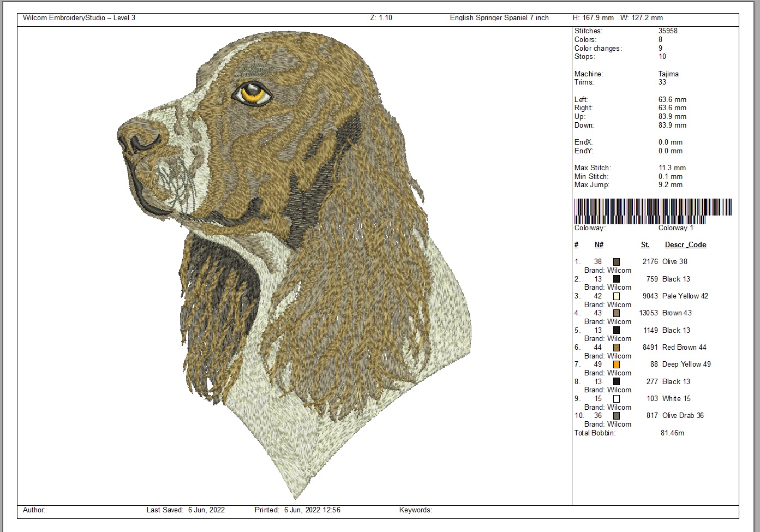Image resolution: width=760 pixels, height=532 pixels.
Task: Click the 'English Springer Spaniel 7 inch' title
Action: [x=499, y=18]
